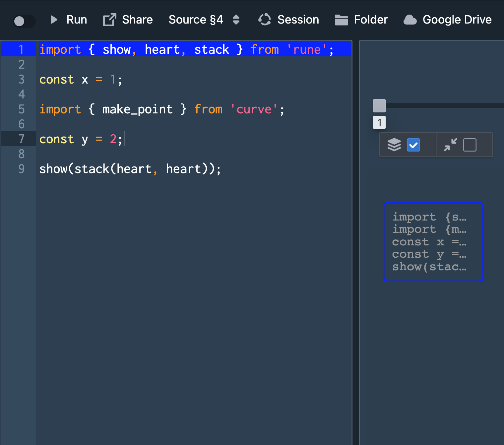
Task: Click the Session sync icon
Action: 264,20
